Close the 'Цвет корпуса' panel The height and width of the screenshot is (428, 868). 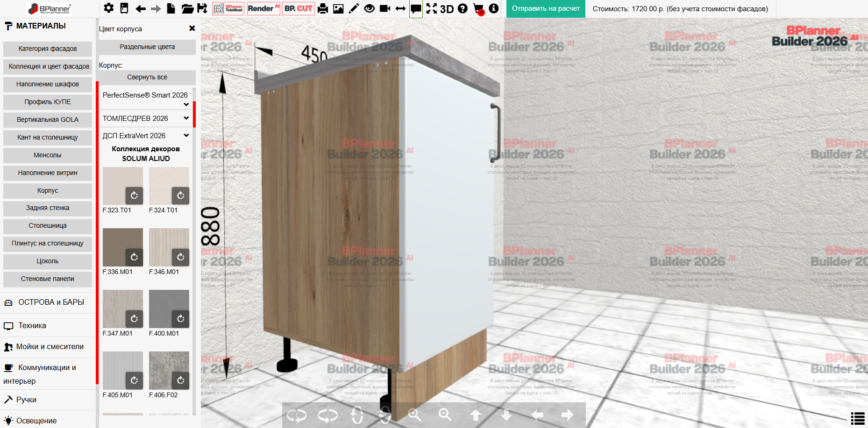click(x=192, y=28)
